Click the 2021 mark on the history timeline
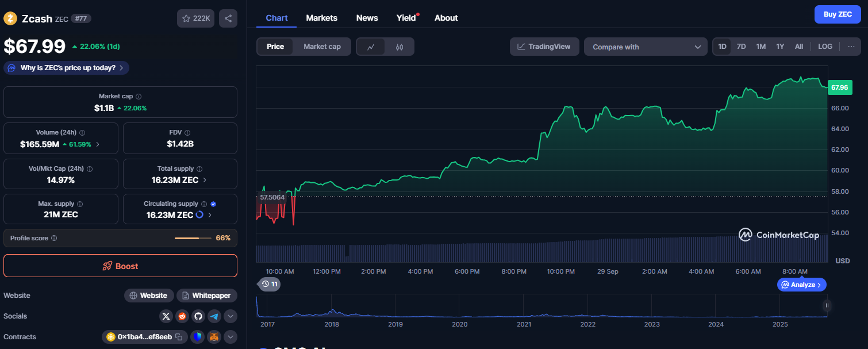 coord(524,325)
